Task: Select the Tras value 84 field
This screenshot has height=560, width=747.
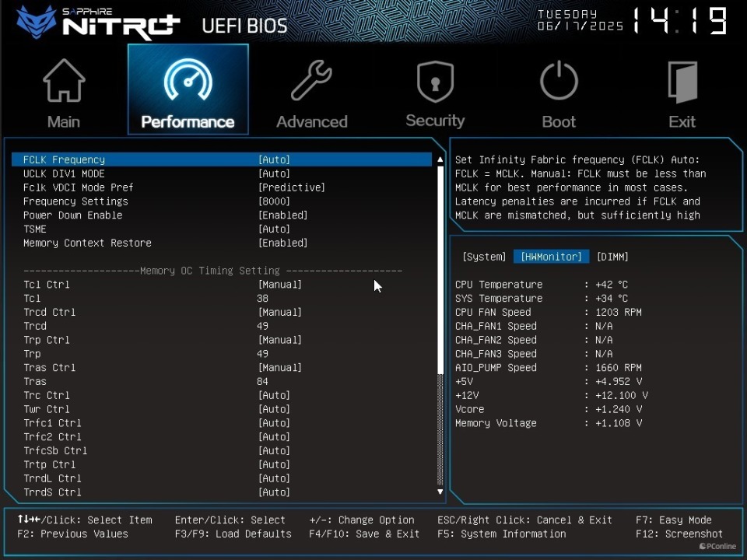Action: click(x=263, y=382)
